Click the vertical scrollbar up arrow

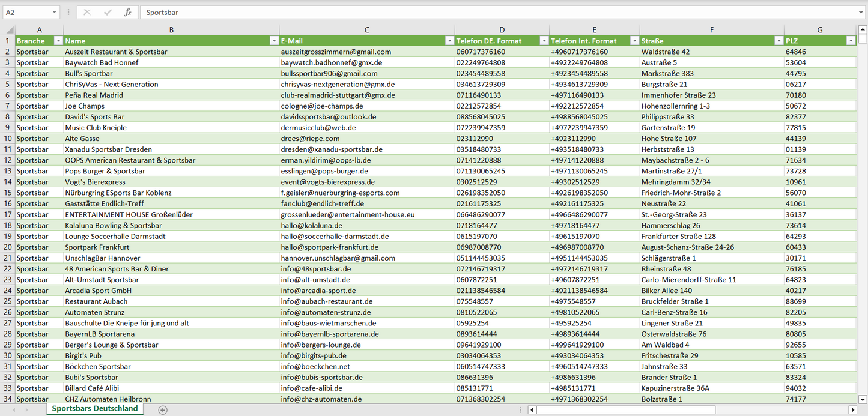(x=863, y=29)
